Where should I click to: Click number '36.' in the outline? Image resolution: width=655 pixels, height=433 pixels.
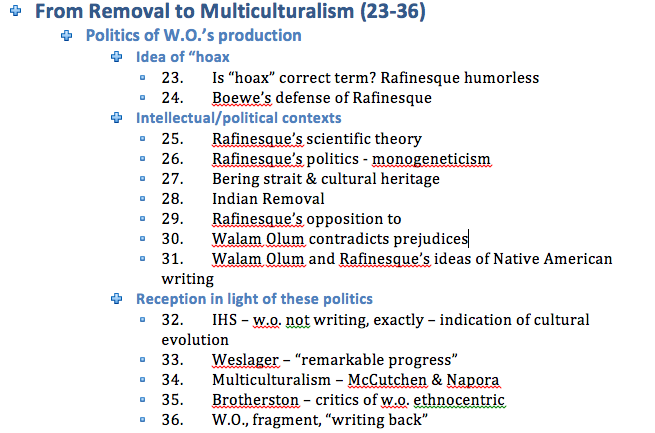tap(173, 420)
